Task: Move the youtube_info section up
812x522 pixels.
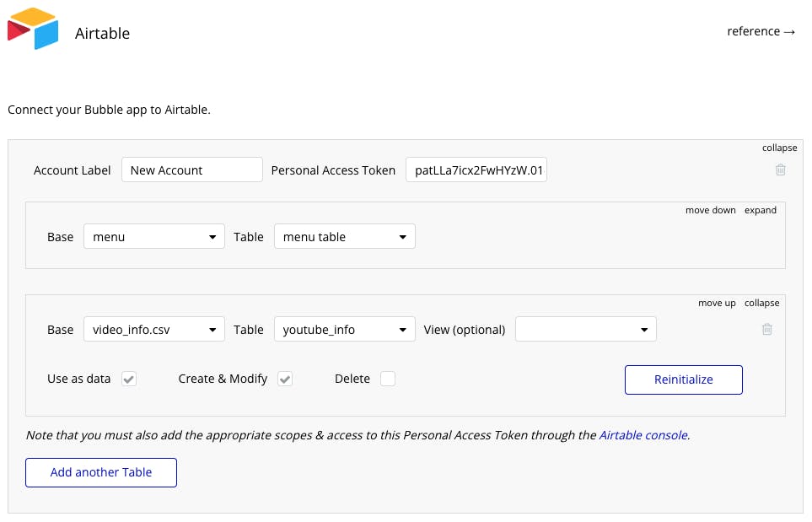Action: [x=717, y=303]
